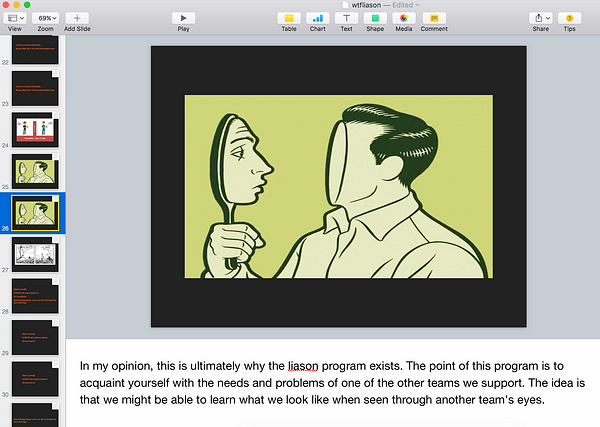Select slide 28 thumbnail
This screenshot has width=600, height=427.
click(x=35, y=296)
